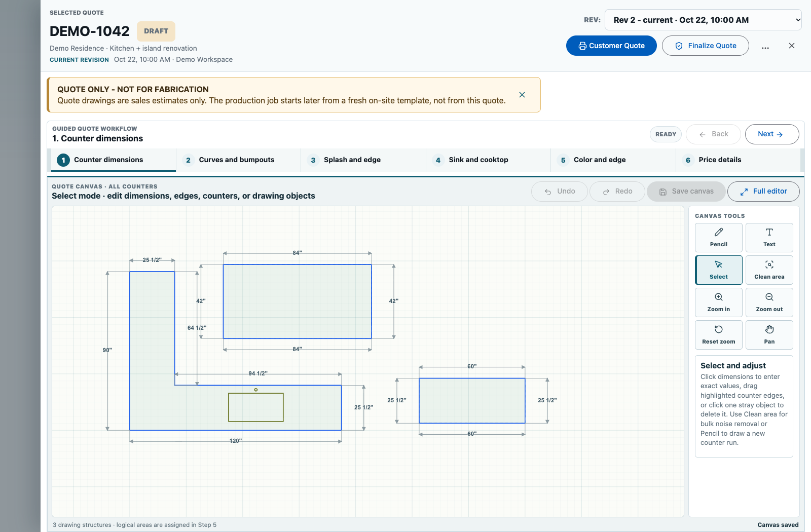Select the Pencil canvas tool
This screenshot has width=811, height=532.
point(719,238)
